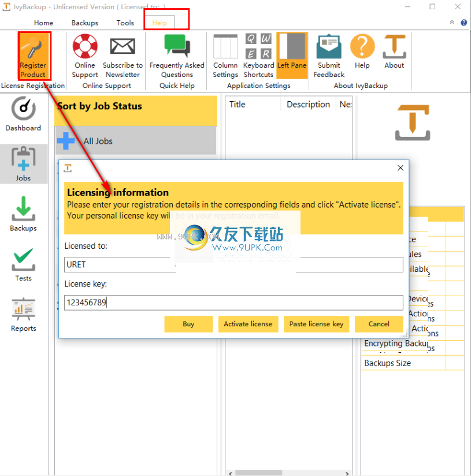The height and width of the screenshot is (476, 471).
Task: Collapse the ribbon with chevron icon
Action: click(x=452, y=22)
